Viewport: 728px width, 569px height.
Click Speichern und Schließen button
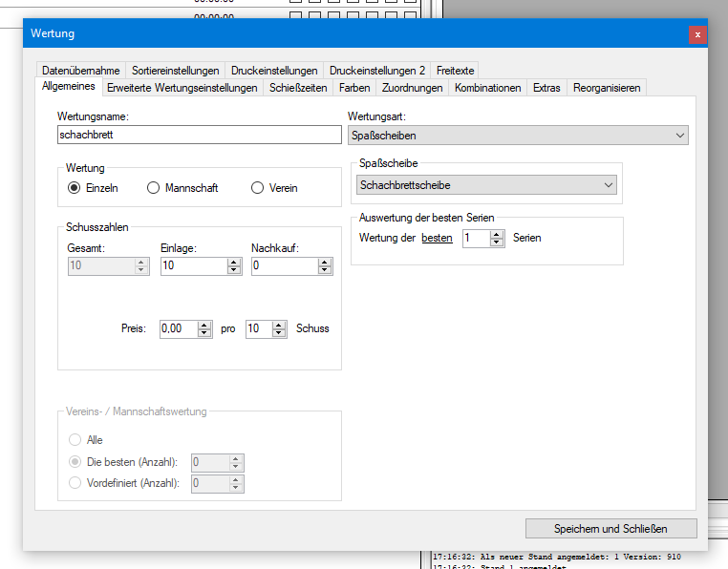pos(610,528)
